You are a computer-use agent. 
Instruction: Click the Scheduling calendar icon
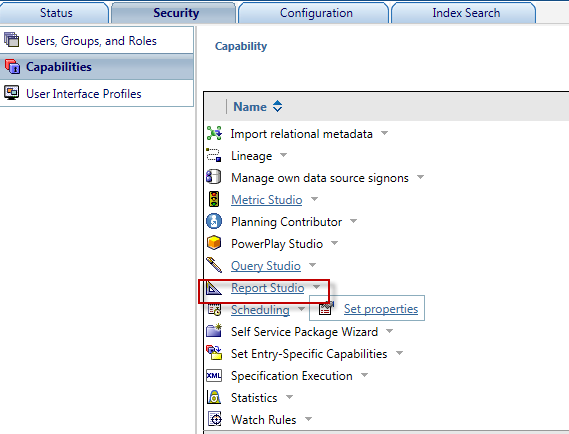point(214,310)
